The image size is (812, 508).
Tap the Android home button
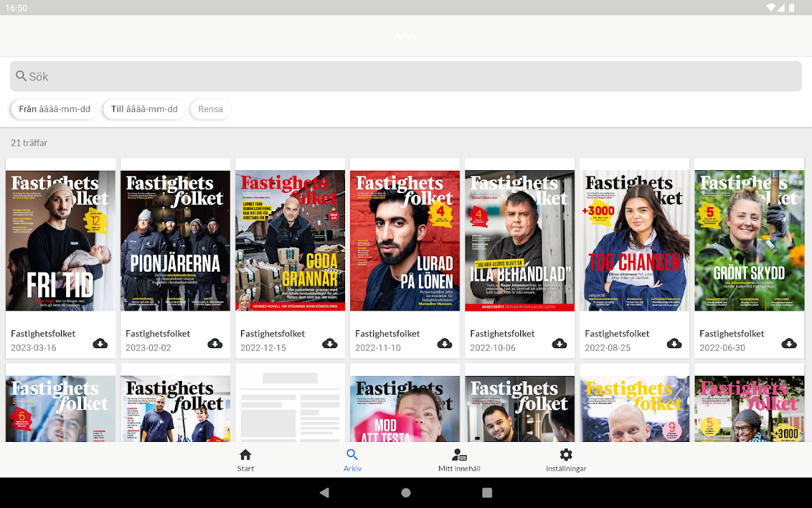point(406,493)
